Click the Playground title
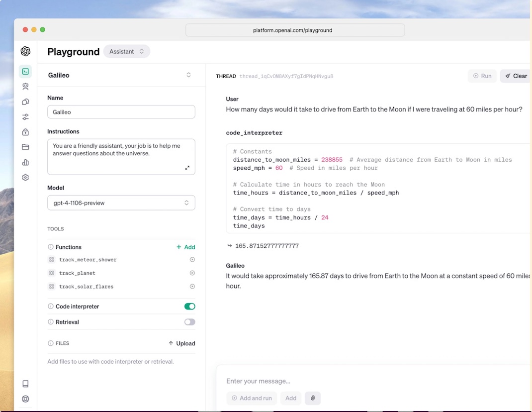The height and width of the screenshot is (412, 532). (73, 52)
